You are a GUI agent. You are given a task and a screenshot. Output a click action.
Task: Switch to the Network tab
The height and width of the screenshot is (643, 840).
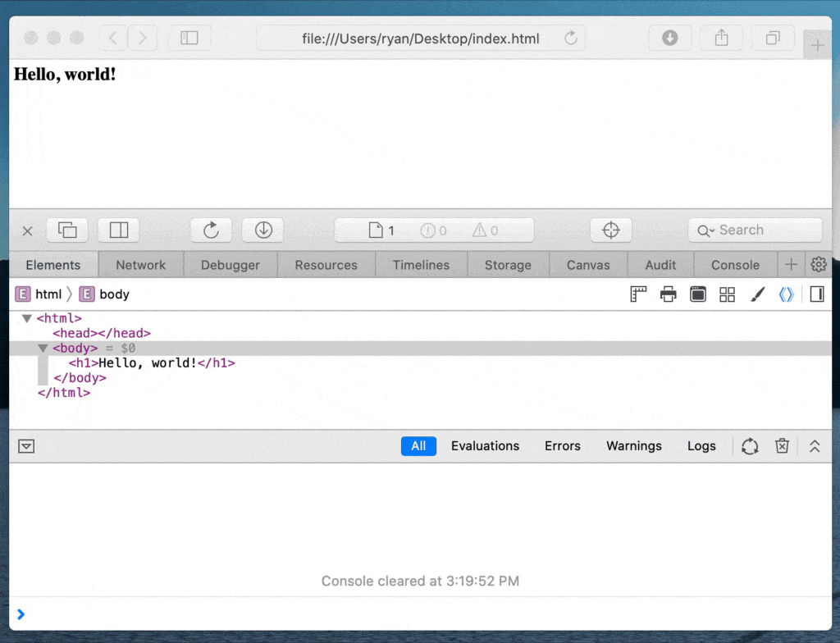point(141,265)
